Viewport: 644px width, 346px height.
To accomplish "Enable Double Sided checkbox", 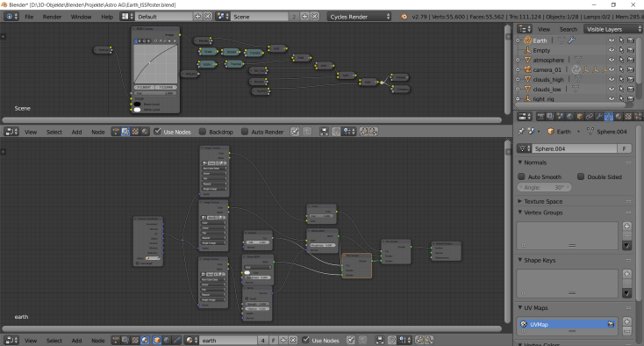I will click(581, 177).
